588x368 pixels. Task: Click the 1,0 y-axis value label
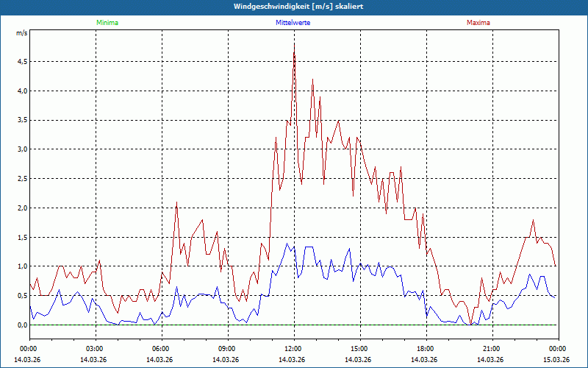(22, 266)
